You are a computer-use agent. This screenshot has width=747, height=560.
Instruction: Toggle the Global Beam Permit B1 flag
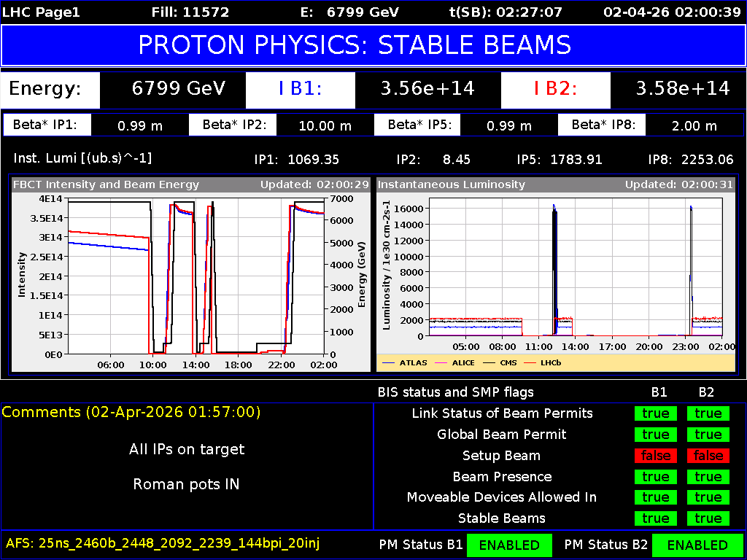[x=655, y=434]
